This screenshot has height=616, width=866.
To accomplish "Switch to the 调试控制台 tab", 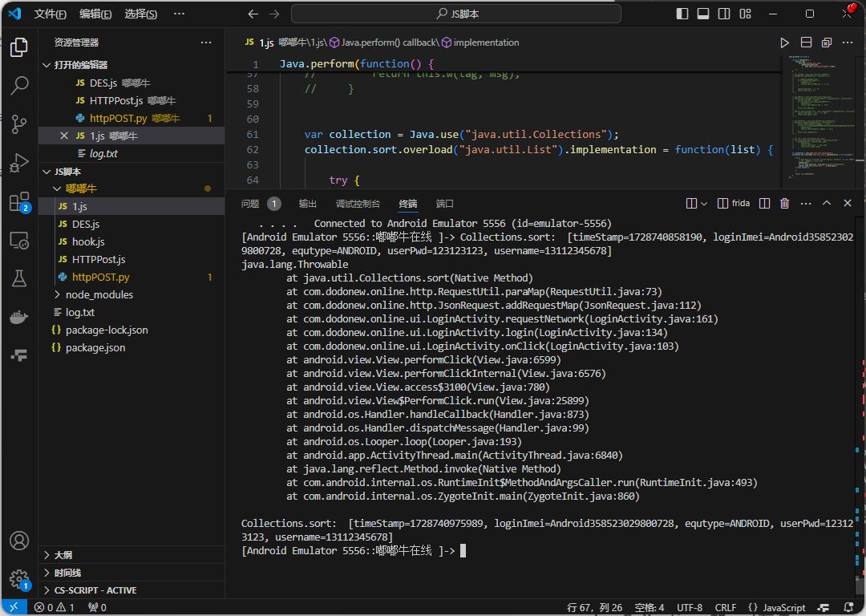I will (358, 204).
